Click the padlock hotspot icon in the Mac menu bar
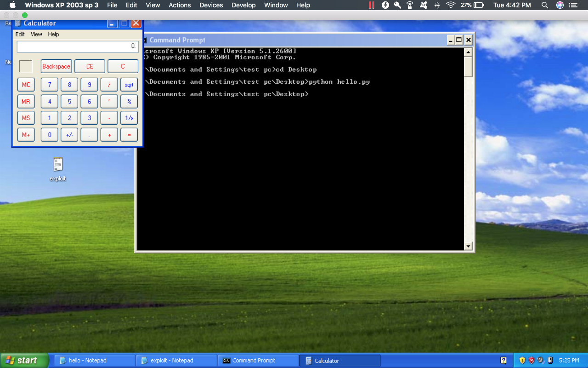 [x=410, y=5]
